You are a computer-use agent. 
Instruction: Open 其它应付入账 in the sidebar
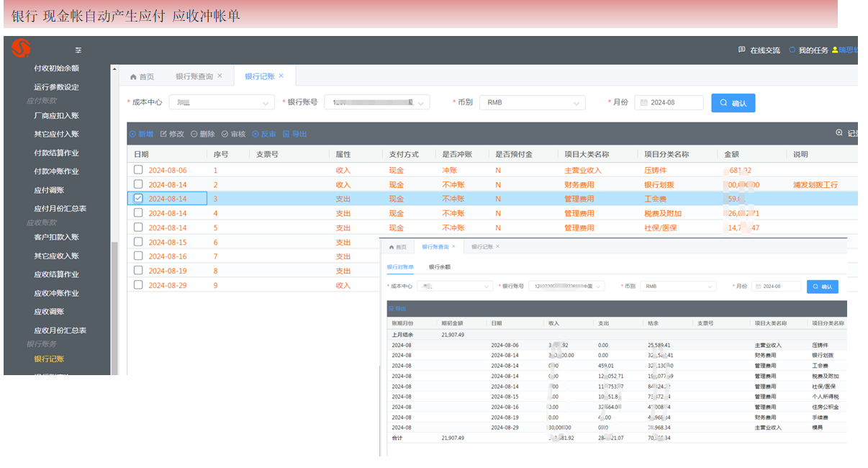tap(56, 134)
